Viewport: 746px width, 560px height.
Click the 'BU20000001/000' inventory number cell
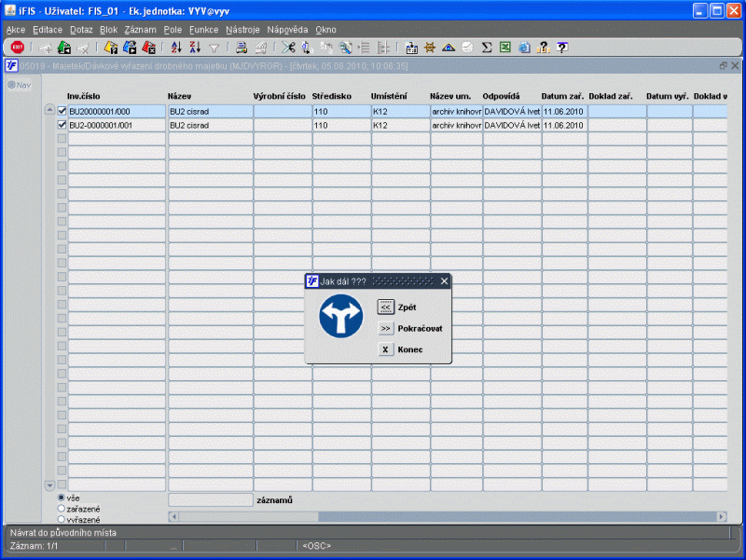coord(117,111)
